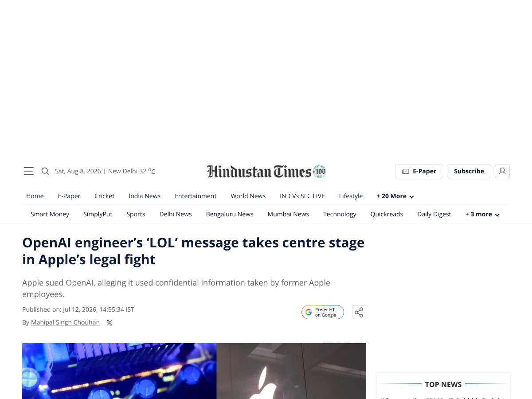The image size is (532, 399).
Task: Open the Daily Digest link
Action: pos(434,214)
